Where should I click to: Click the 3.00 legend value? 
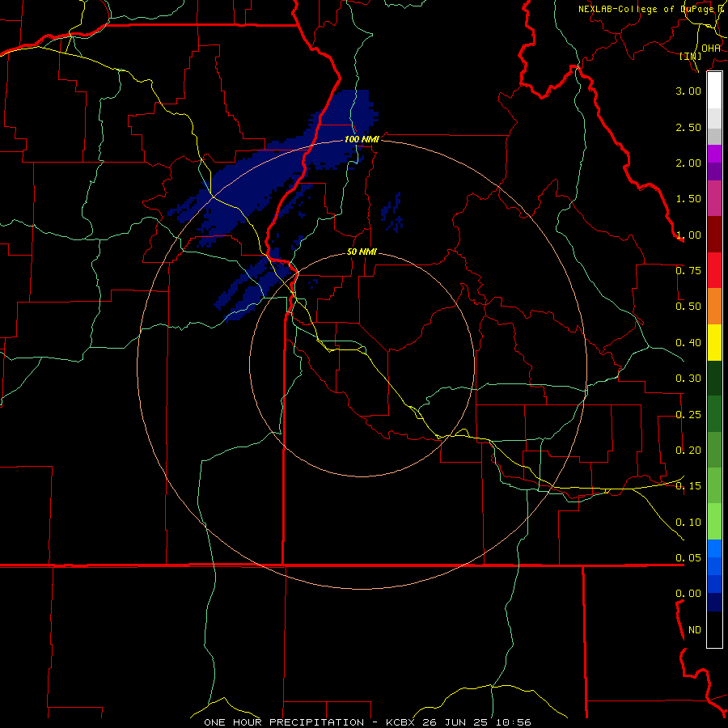[x=688, y=91]
